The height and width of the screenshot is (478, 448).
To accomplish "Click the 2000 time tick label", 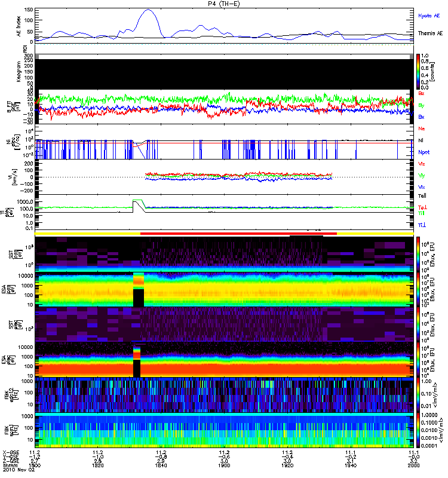I will 413,465.
